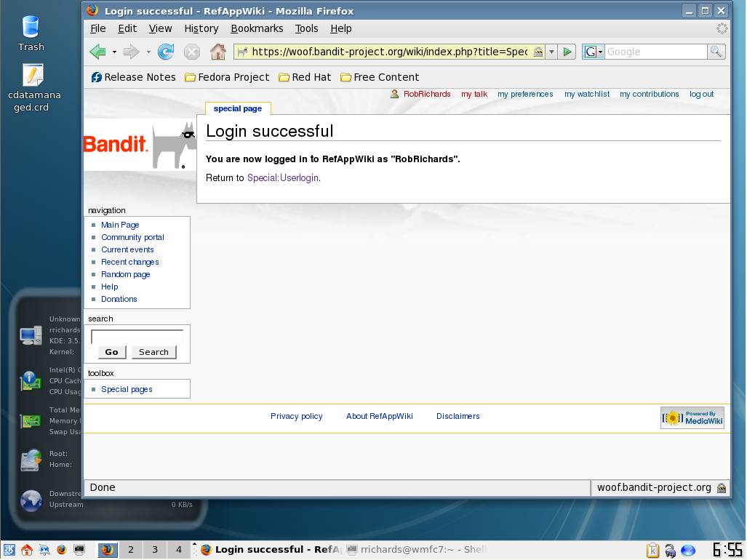Open the Tools menu
Image resolution: width=747 pixels, height=560 pixels.
306,28
